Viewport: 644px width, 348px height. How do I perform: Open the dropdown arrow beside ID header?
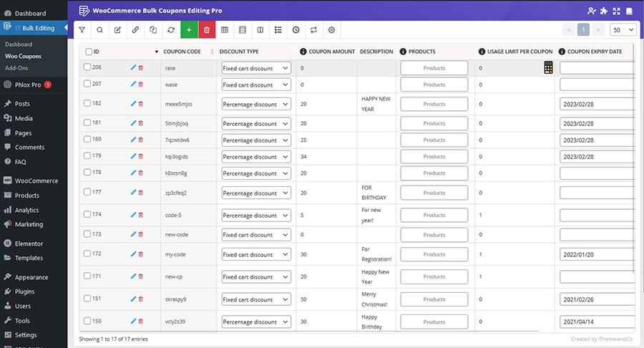pos(157,52)
